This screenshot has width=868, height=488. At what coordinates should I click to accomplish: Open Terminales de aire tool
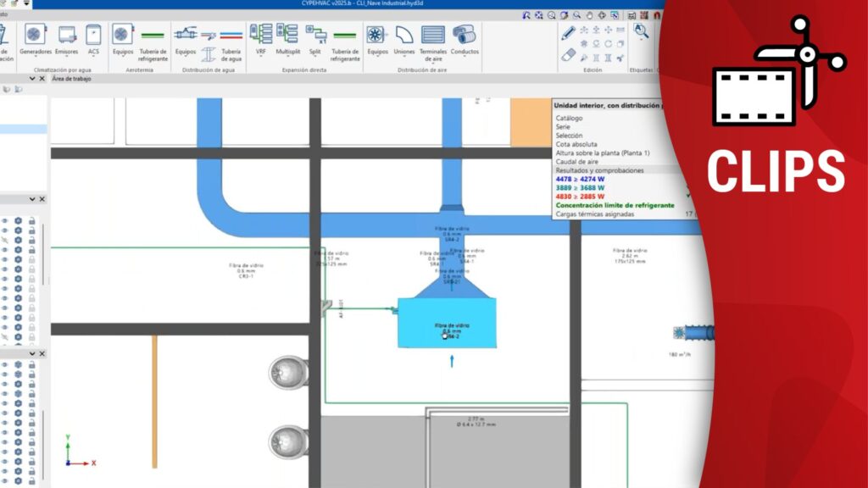[x=433, y=36]
